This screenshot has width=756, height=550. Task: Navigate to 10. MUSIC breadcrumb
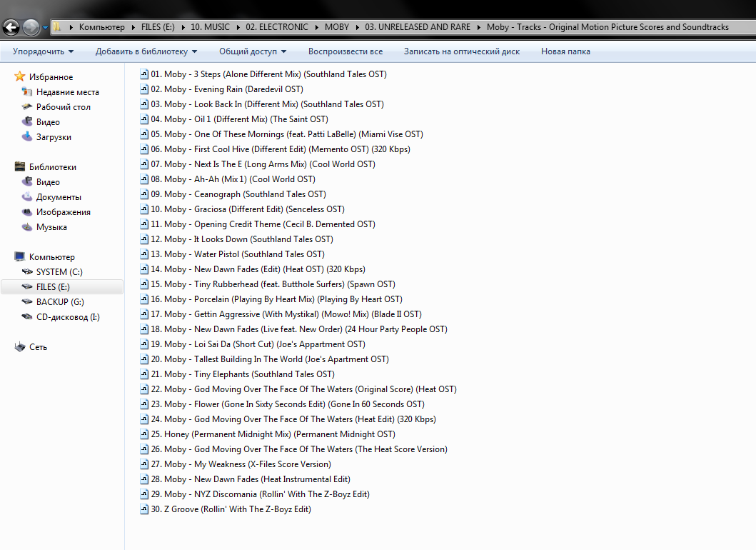210,27
